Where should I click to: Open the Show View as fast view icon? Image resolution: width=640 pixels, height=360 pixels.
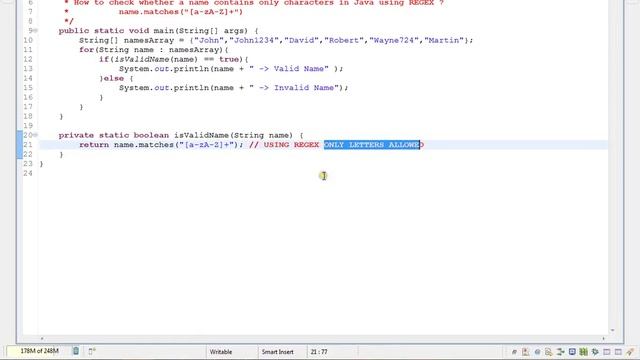pyautogui.click(x=92, y=351)
